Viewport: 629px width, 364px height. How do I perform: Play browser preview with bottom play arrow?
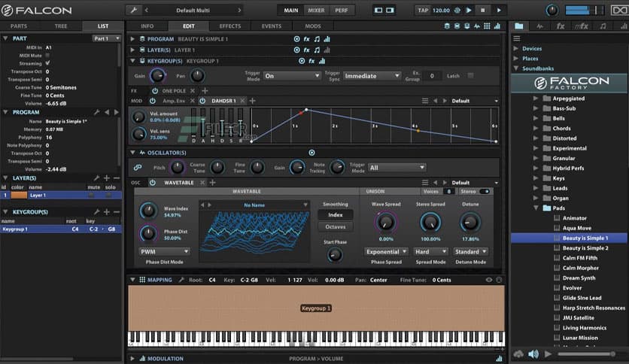click(548, 353)
